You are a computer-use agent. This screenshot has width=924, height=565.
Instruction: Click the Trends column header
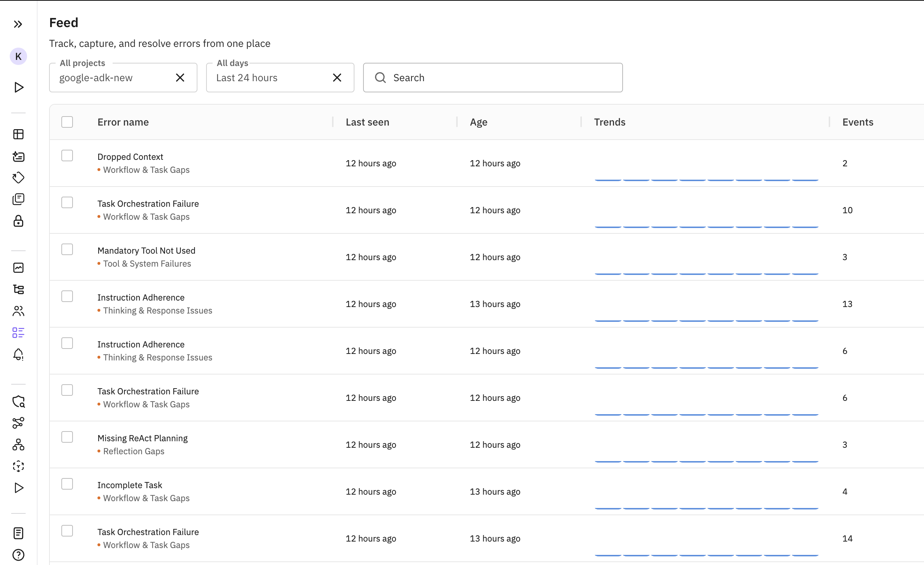[610, 122]
